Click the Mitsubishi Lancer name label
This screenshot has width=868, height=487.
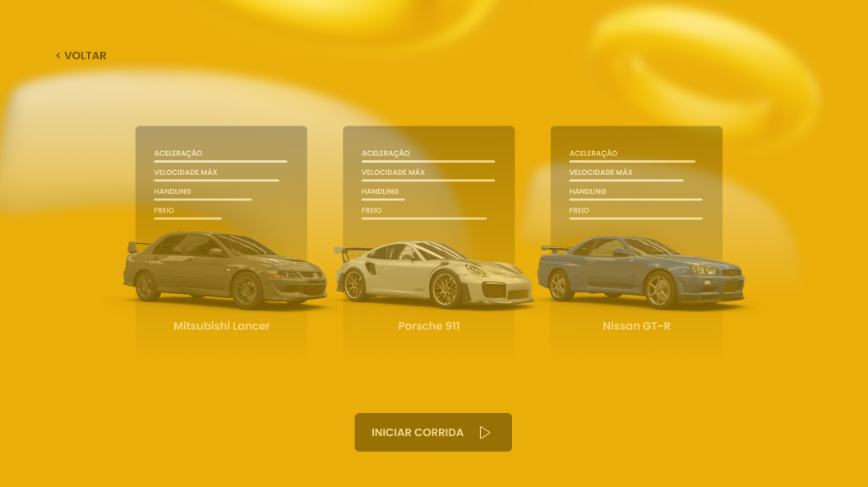[x=221, y=326]
